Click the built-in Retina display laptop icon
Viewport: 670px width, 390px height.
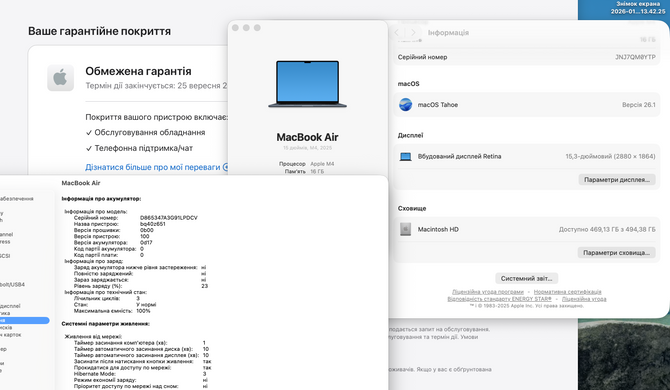tap(405, 157)
